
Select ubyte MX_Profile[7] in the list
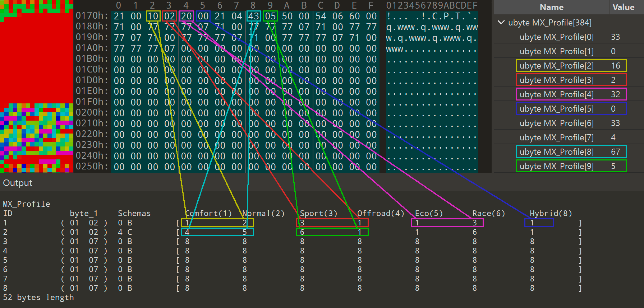pyautogui.click(x=556, y=137)
